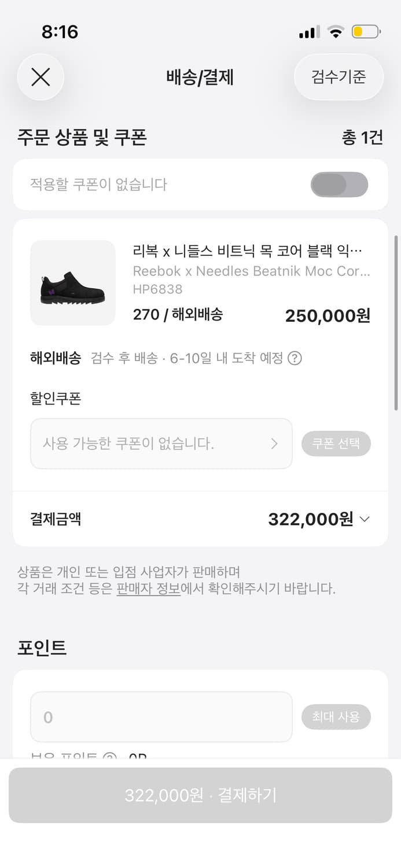Open the delivery info help question mark icon

click(x=295, y=359)
